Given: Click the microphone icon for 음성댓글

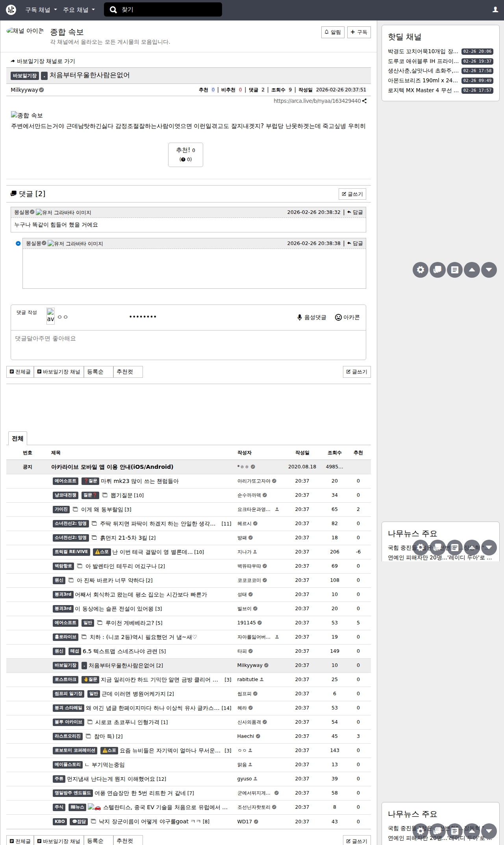Looking at the screenshot, I should click(300, 318).
